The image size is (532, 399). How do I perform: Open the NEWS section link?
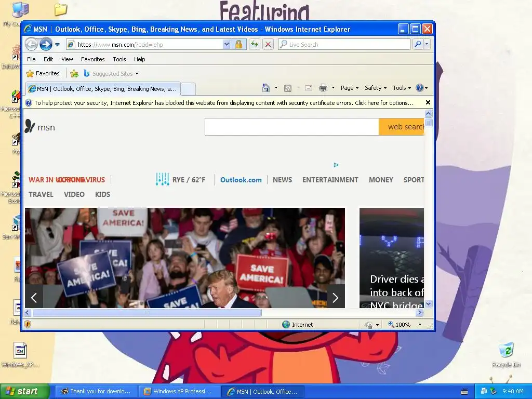282,180
